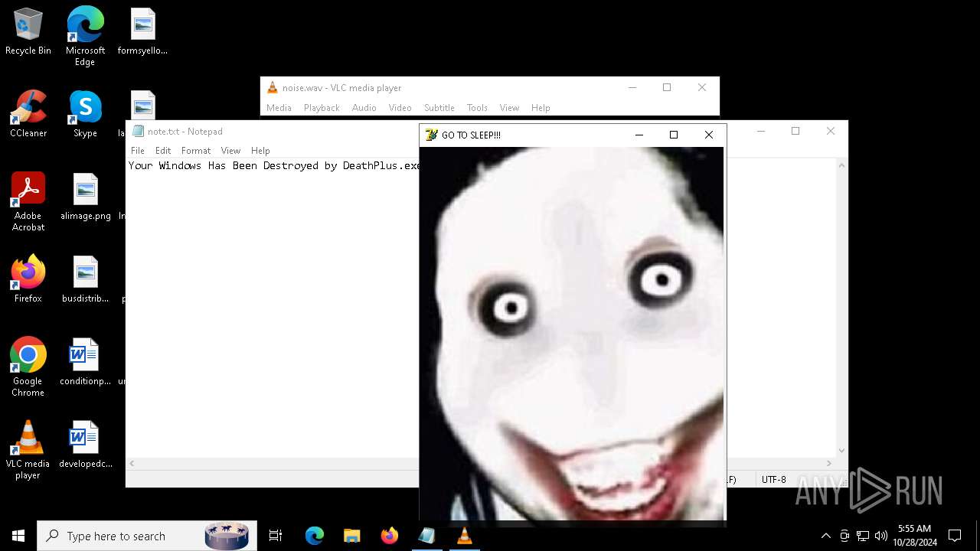Open the Media menu in VLC
This screenshot has width=980, height=551.
279,108
